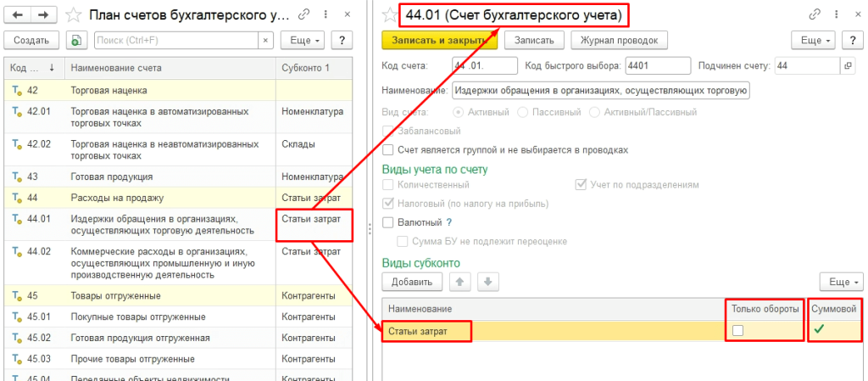Select account row 42 Торговая наценка
The width and height of the screenshot is (868, 381).
(178, 90)
